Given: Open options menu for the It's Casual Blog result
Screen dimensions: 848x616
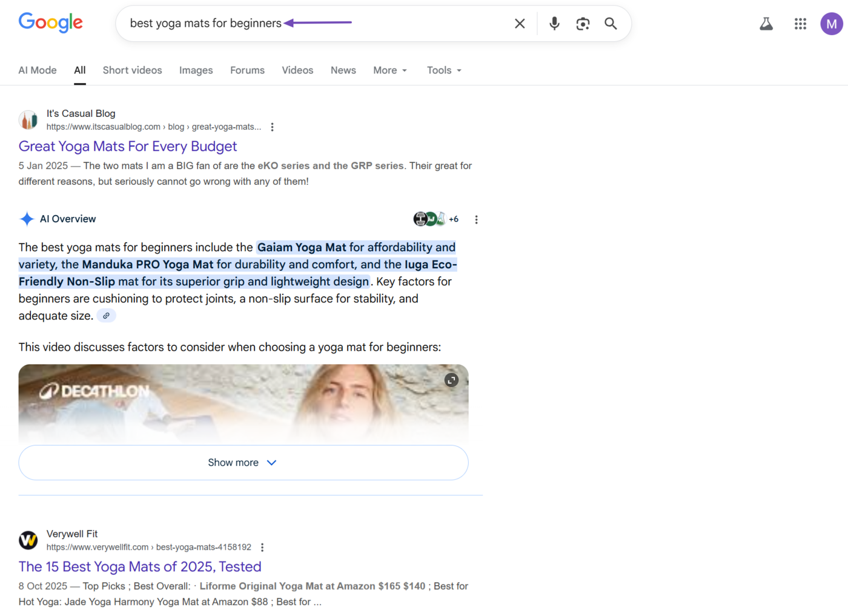Looking at the screenshot, I should coord(272,127).
